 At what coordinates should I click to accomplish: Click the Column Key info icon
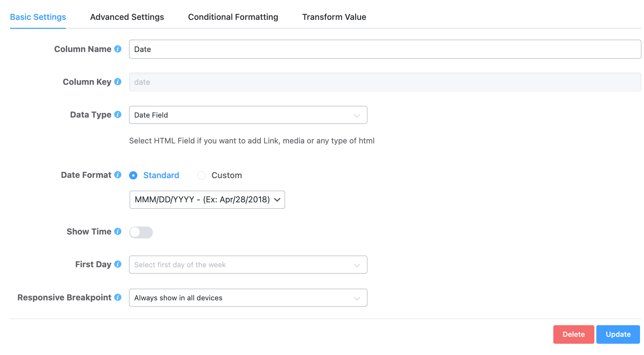(118, 81)
